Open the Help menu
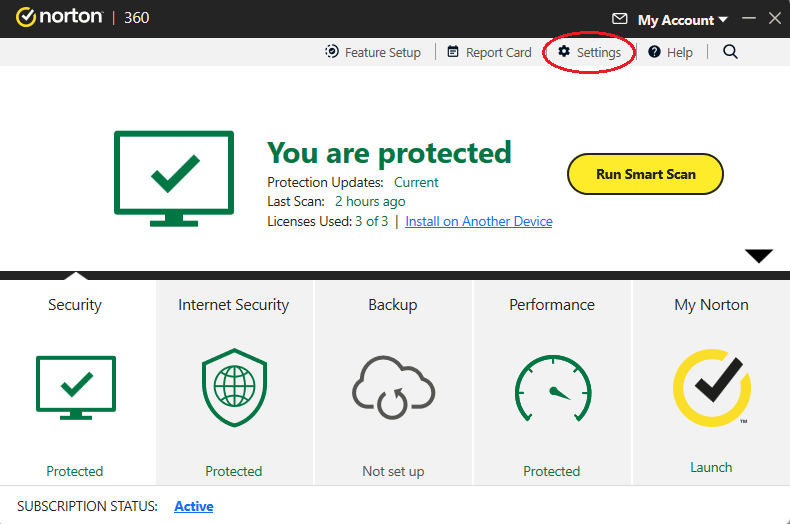The width and height of the screenshot is (790, 524). click(x=670, y=52)
